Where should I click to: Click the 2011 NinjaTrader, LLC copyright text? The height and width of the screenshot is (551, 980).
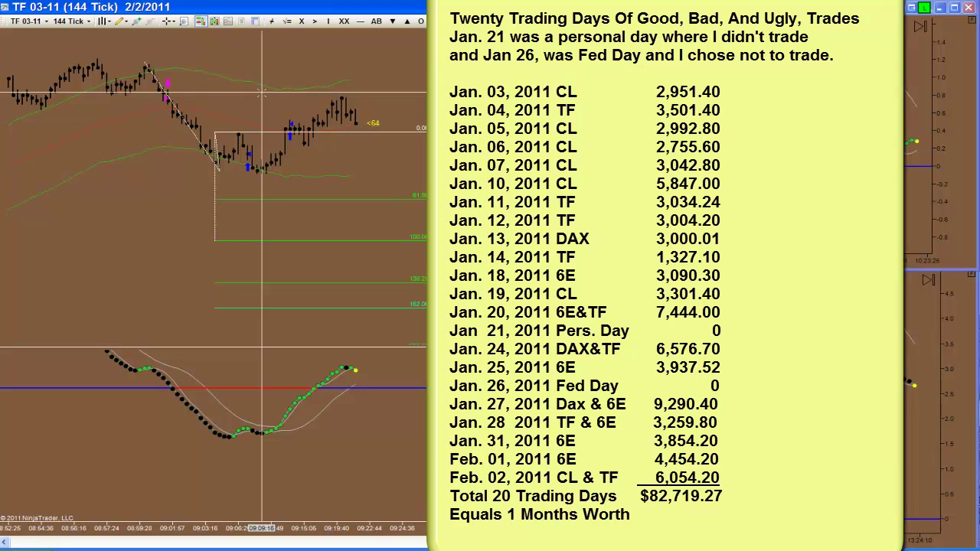pyautogui.click(x=37, y=518)
